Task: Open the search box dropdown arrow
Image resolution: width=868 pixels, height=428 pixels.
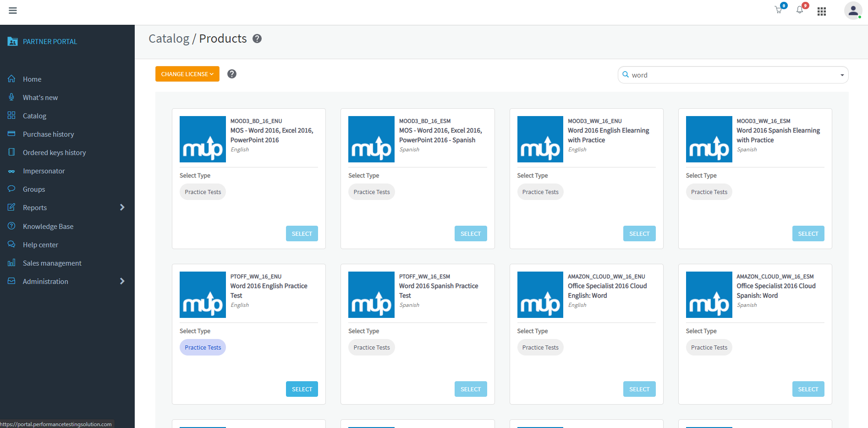Action: click(842, 75)
